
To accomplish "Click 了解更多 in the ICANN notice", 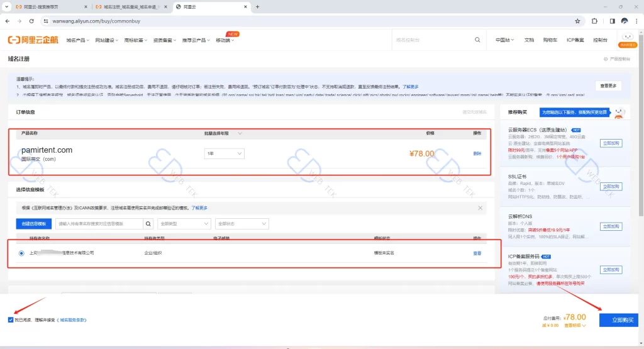I will [x=199, y=208].
